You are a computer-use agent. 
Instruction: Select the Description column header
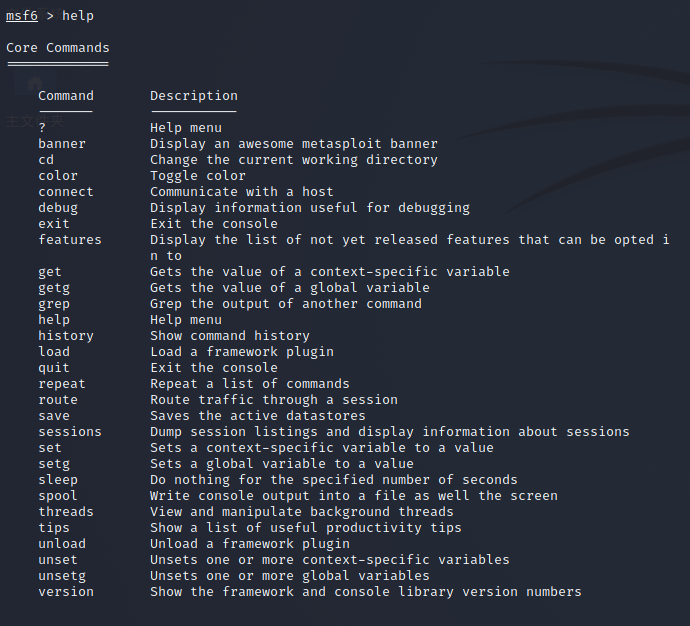tap(194, 96)
